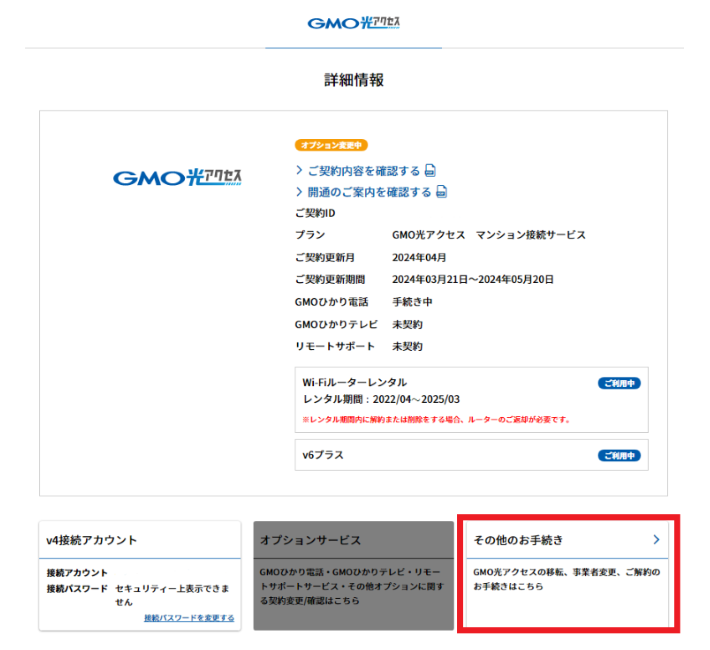
Task: Open the その他のお手続き card
Action: click(x=567, y=574)
